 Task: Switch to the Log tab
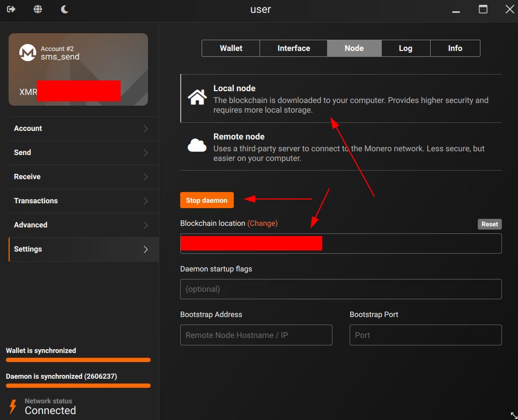tap(406, 48)
